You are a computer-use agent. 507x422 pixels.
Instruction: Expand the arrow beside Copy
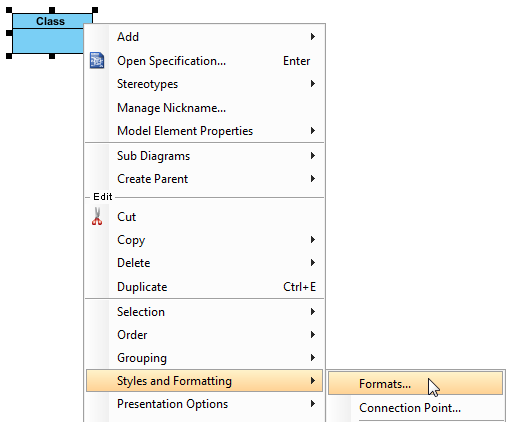(x=313, y=239)
